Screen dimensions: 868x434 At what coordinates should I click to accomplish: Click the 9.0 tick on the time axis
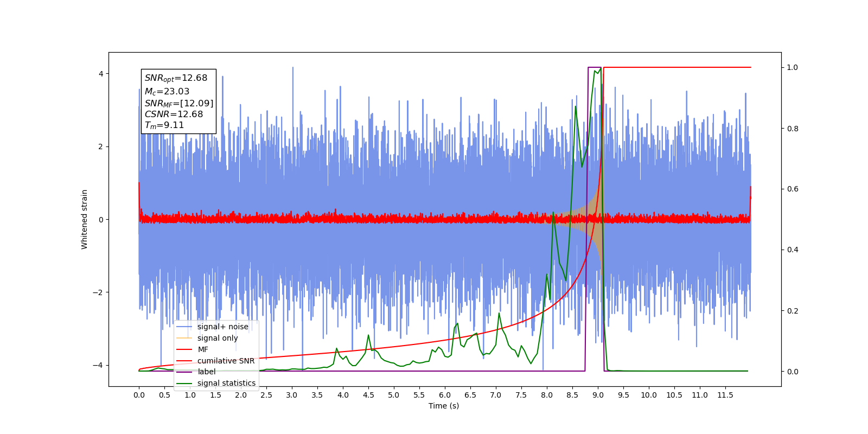598,395
